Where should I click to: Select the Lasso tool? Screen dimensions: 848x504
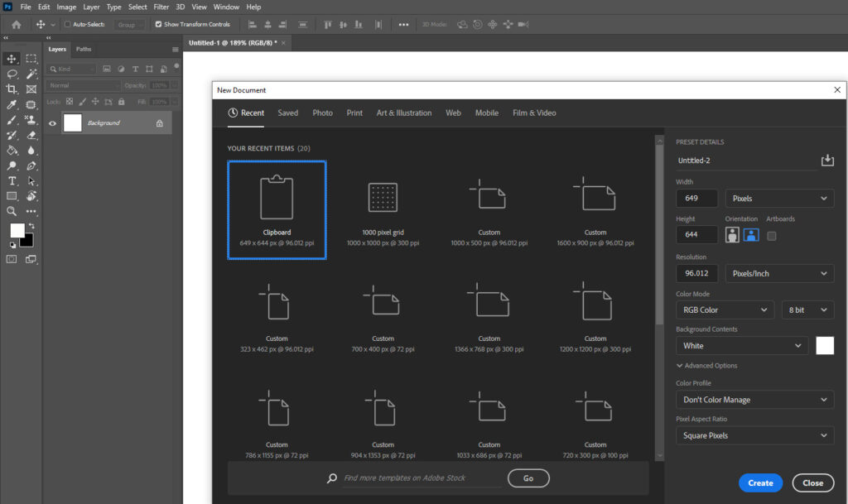pos(11,74)
